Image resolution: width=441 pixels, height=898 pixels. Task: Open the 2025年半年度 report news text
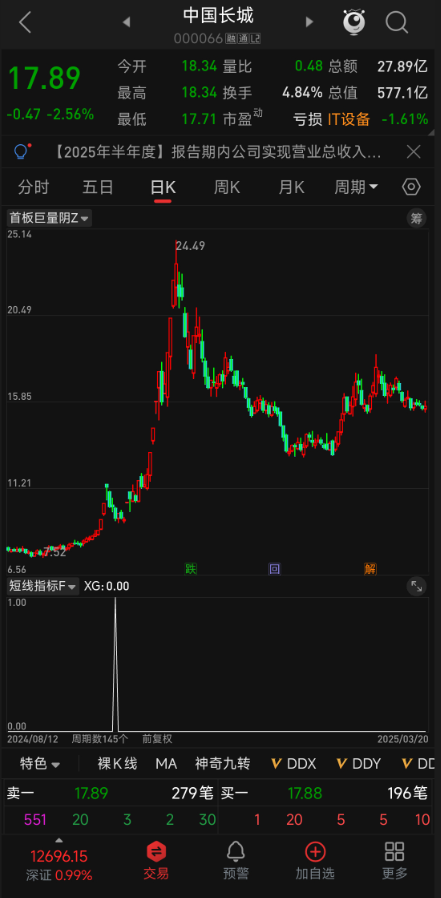coord(218,152)
